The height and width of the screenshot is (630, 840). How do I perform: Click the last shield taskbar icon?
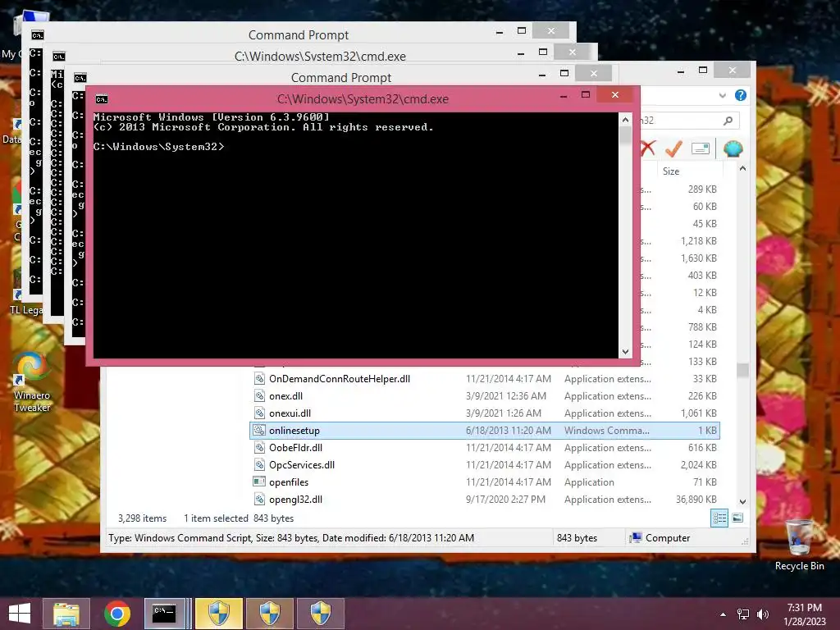pyautogui.click(x=321, y=614)
